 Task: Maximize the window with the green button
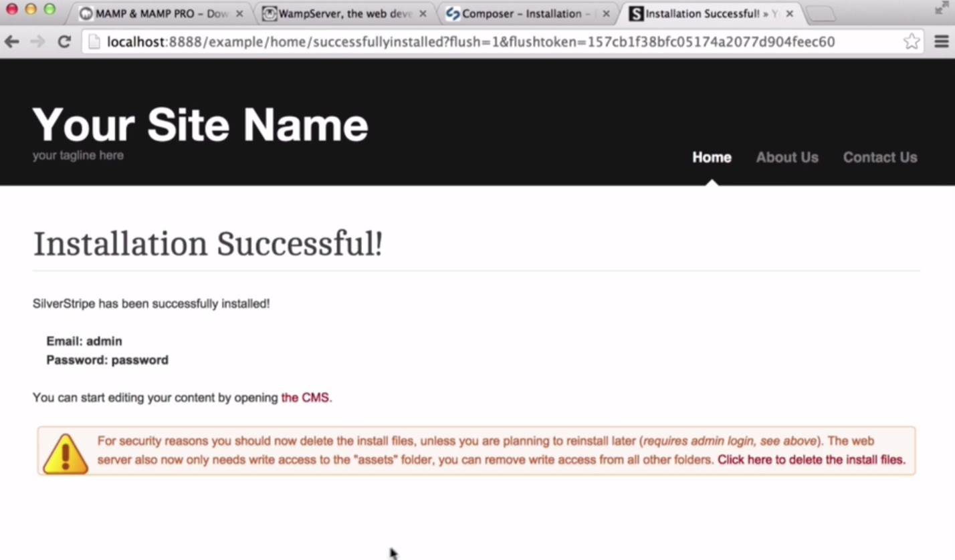tap(49, 9)
